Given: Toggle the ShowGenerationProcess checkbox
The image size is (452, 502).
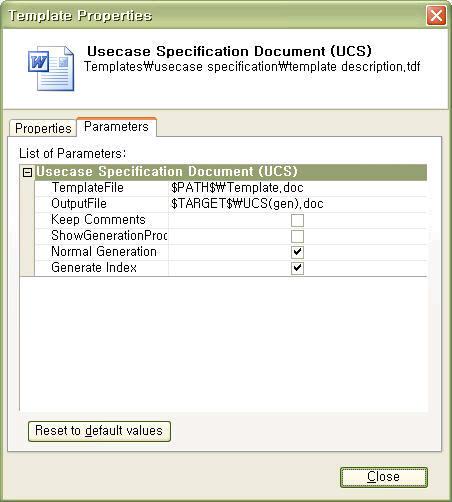Looking at the screenshot, I should pyautogui.click(x=297, y=236).
